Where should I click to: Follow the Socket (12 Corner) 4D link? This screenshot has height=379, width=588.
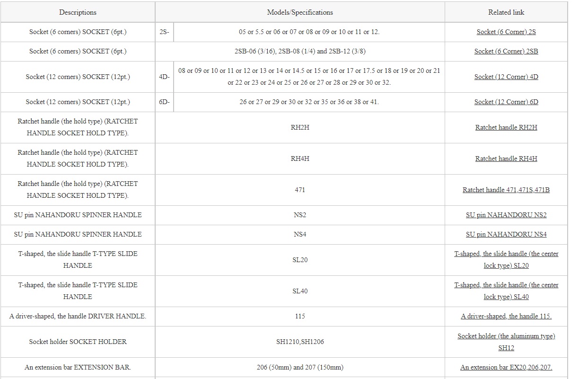pyautogui.click(x=506, y=77)
